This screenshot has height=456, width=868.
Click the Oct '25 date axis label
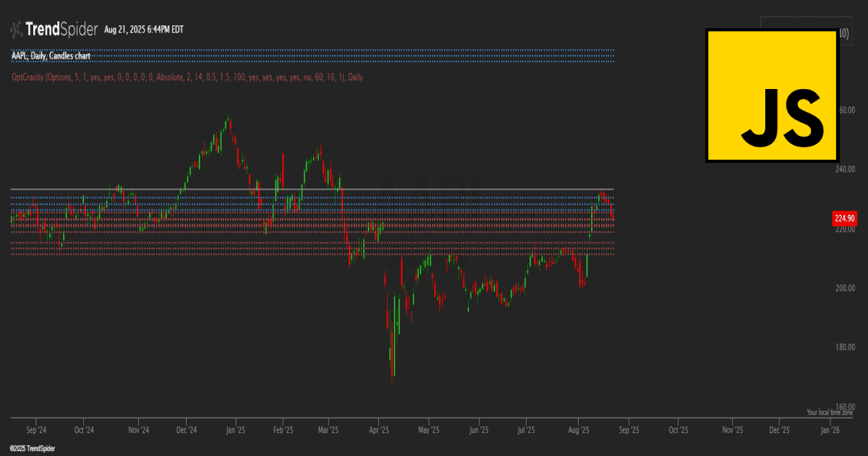tap(678, 430)
